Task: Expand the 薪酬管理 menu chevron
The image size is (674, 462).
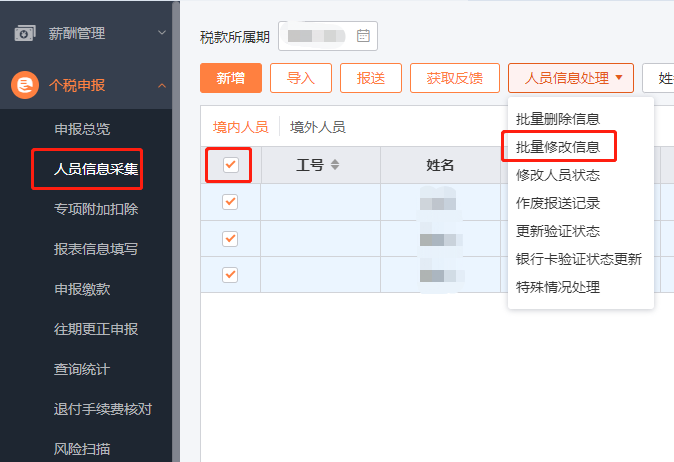Action: (x=162, y=33)
